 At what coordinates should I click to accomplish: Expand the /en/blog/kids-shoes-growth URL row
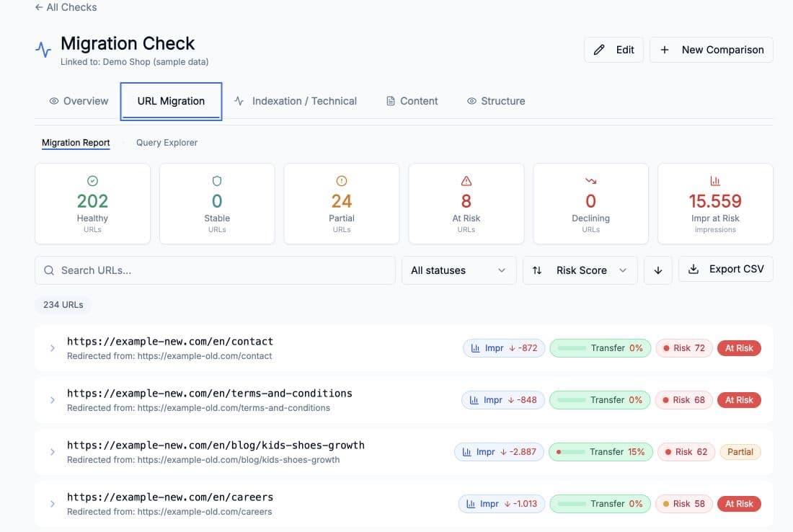click(x=52, y=451)
